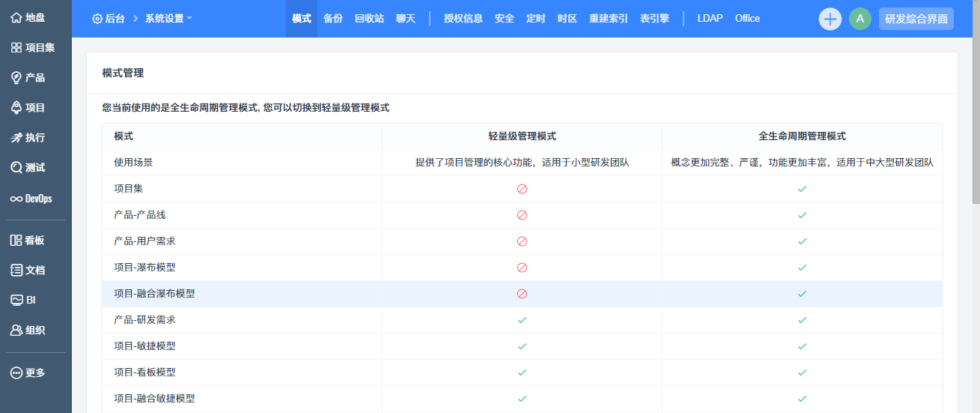Screen dimensions: 980x413
Task: Open the 定时 tab
Action: 536,19
